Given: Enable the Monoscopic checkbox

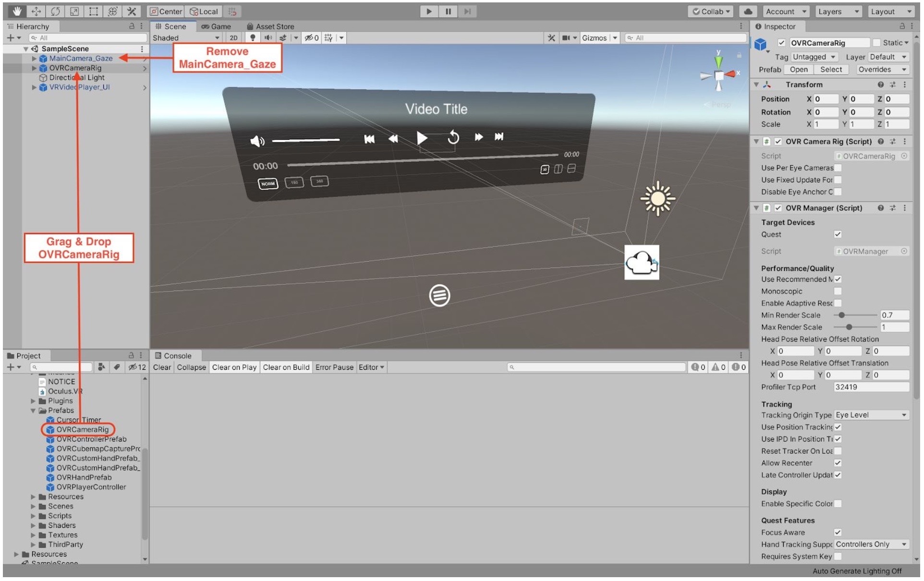Looking at the screenshot, I should pyautogui.click(x=838, y=291).
